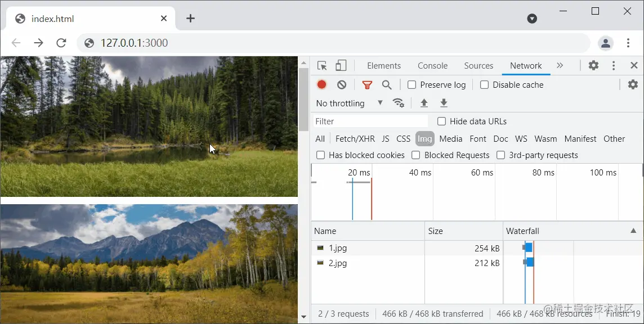Stop recording network log

tap(321, 84)
